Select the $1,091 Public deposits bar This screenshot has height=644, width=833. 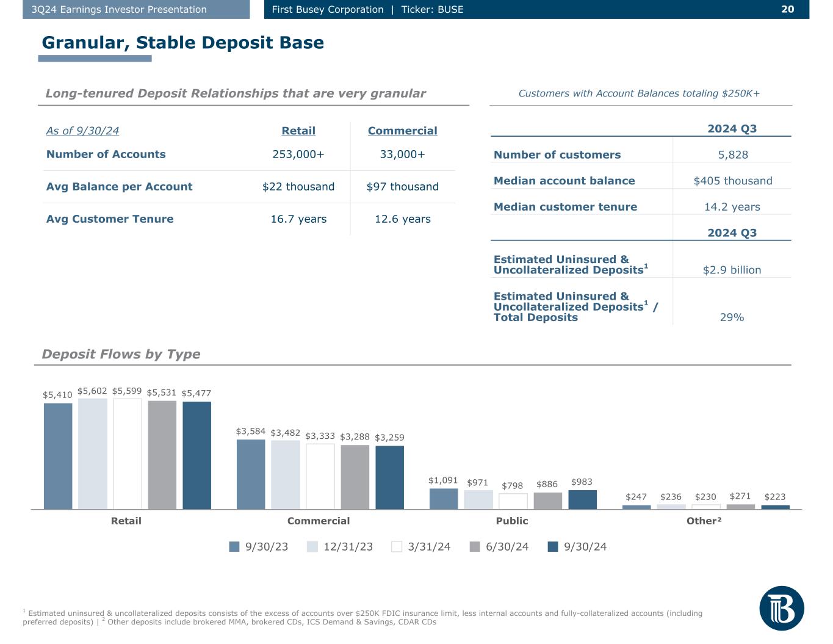[x=444, y=499]
